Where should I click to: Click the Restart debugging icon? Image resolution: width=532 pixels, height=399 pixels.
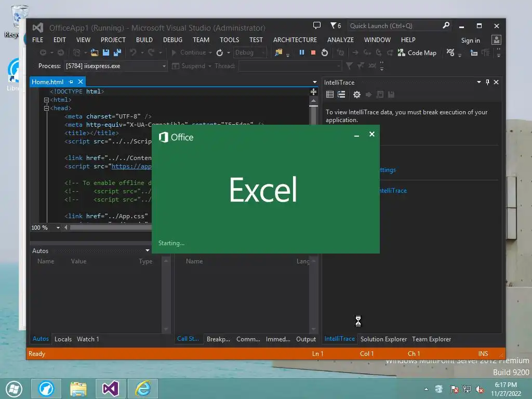pos(325,52)
